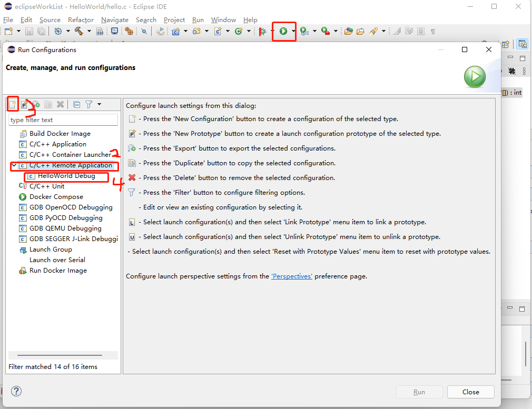Click the Open Task folder icon
The width and height of the screenshot is (532, 409).
pyautogui.click(x=360, y=31)
